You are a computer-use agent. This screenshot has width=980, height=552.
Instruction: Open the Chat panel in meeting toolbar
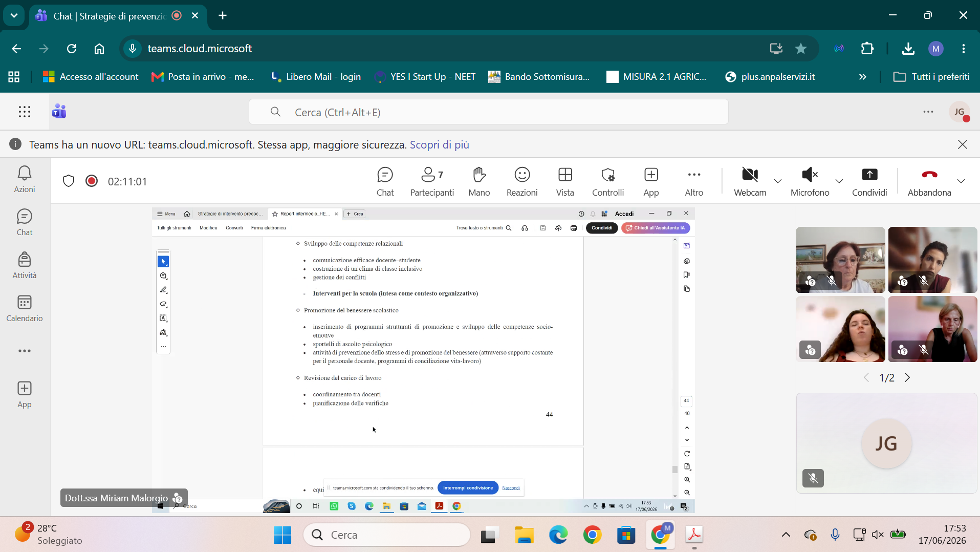385,181
